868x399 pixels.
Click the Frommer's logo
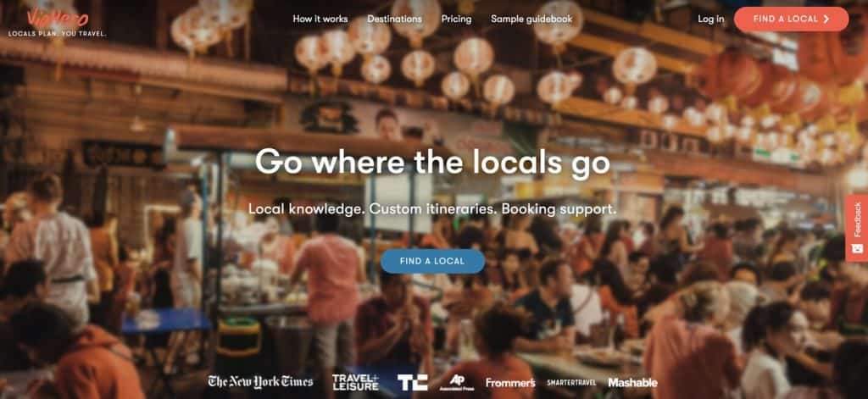(x=510, y=382)
